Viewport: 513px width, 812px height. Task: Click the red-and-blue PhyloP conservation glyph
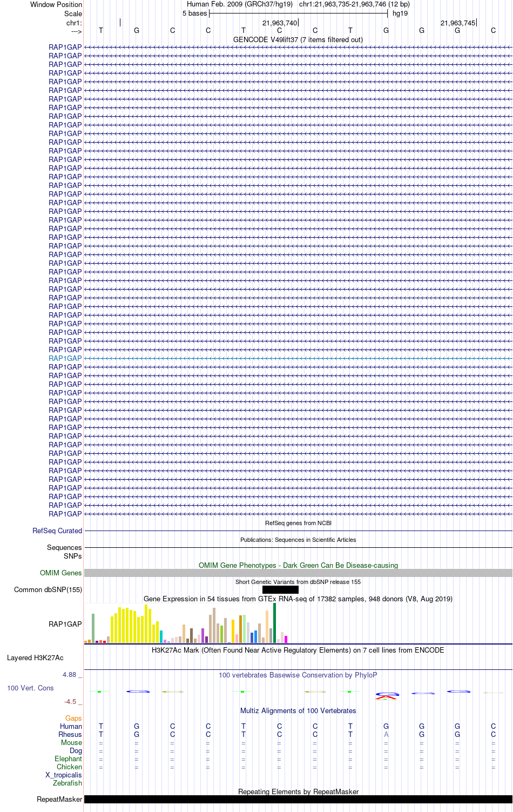click(x=387, y=696)
